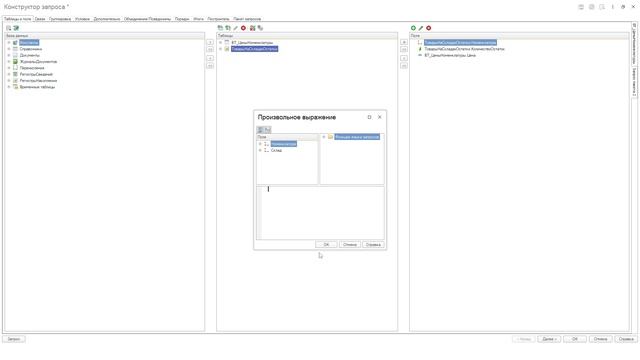Open virtual table parameters from the Таблицы toolbar
This screenshot has width=640, height=360.
(x=253, y=28)
